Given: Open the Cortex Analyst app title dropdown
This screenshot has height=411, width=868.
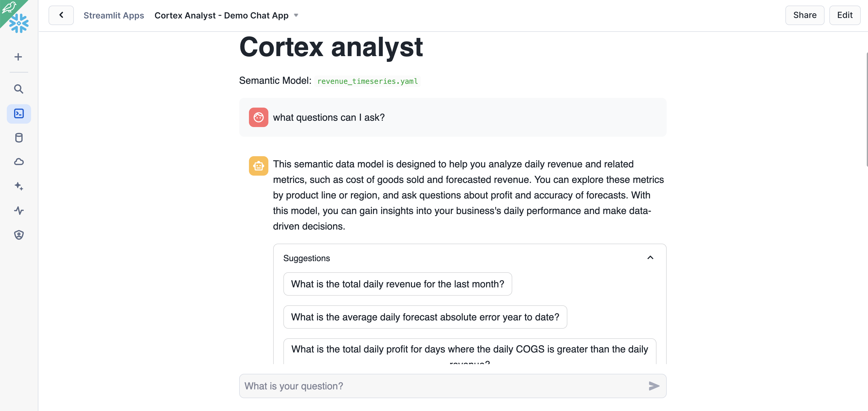Looking at the screenshot, I should click(296, 16).
